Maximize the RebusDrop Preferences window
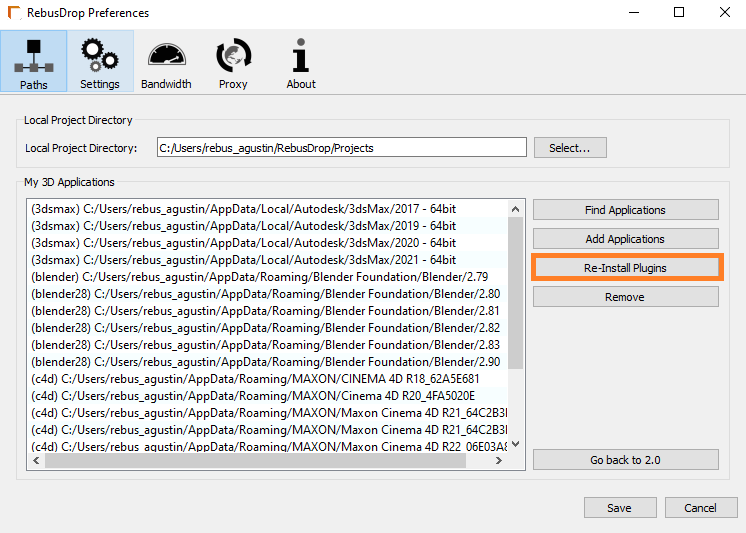Screen dimensions: 746x533 tap(679, 12)
